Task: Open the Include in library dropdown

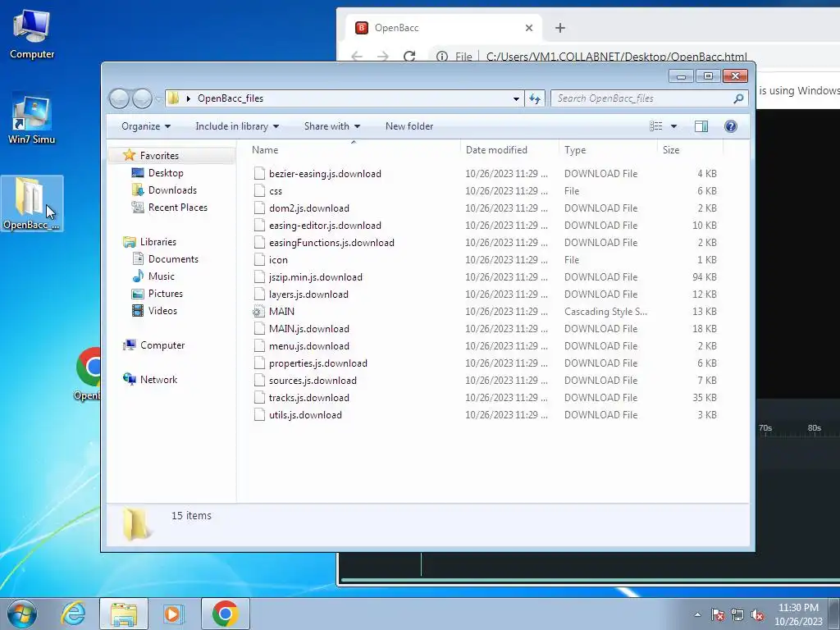Action: point(237,126)
